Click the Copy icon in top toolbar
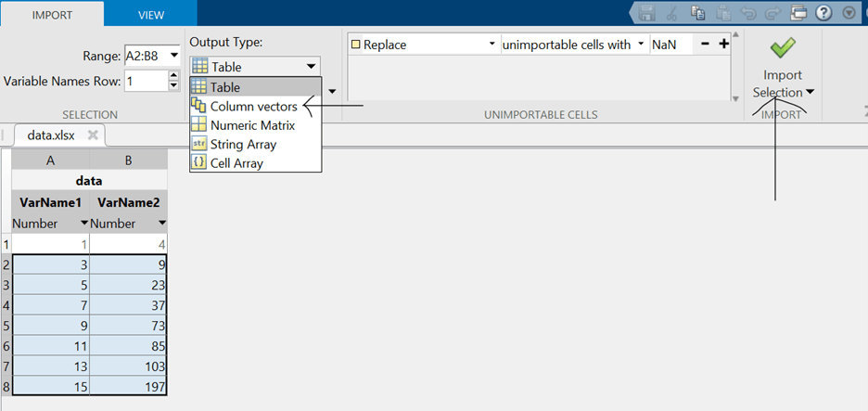The height and width of the screenshot is (411, 868). click(698, 13)
